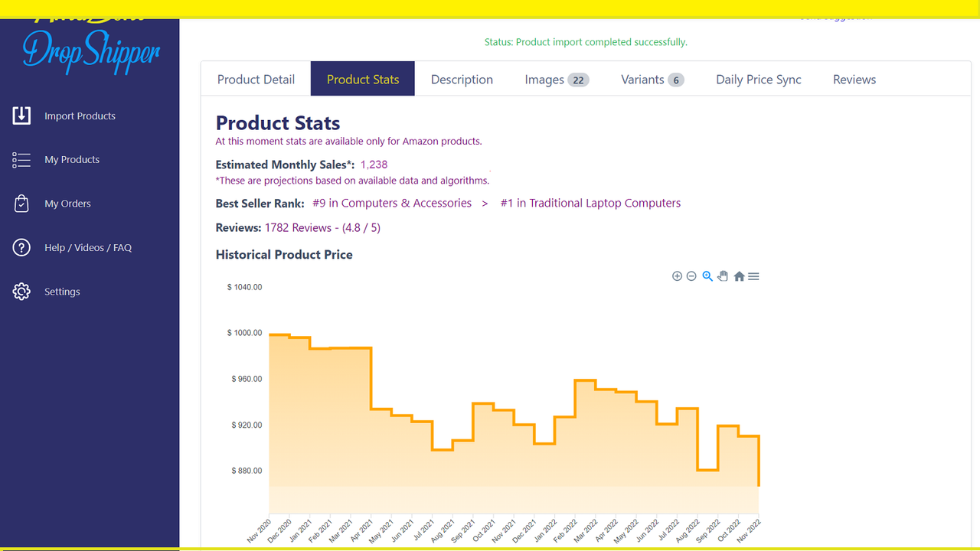980x551 pixels.
Task: Activate the selection zoom magnifier tool
Action: (x=707, y=275)
